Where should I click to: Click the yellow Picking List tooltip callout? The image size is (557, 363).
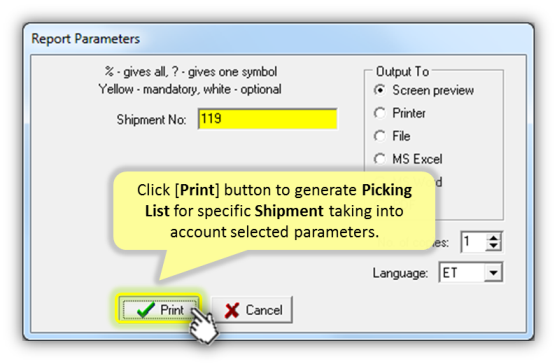tap(274, 211)
